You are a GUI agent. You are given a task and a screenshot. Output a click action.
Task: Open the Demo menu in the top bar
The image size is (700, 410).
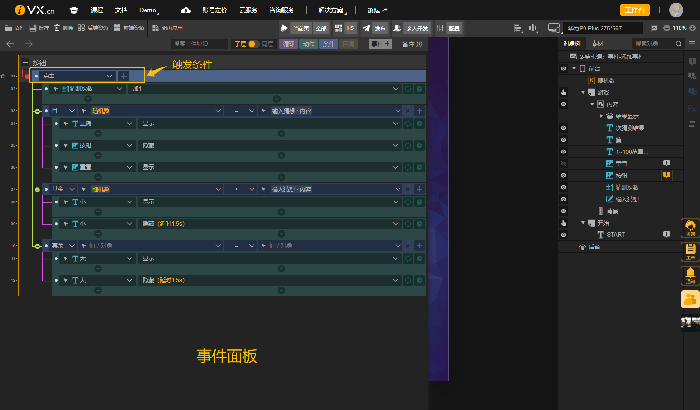point(150,9)
